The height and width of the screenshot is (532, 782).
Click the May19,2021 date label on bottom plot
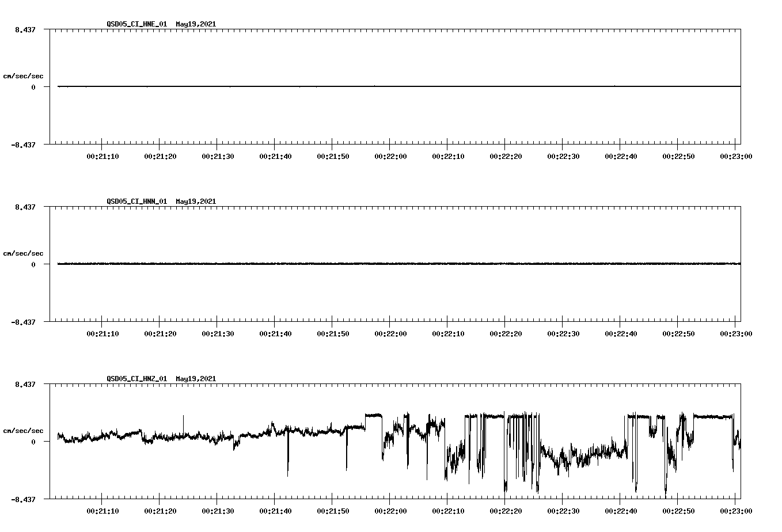tap(196, 379)
